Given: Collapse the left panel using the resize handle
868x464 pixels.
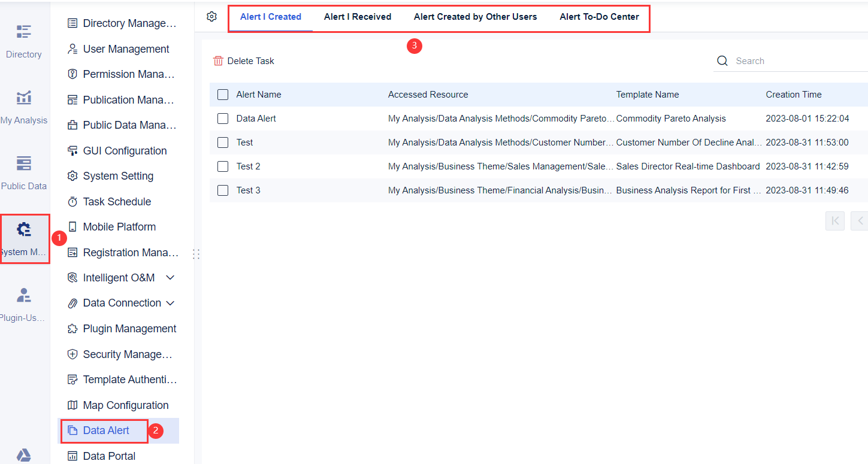Looking at the screenshot, I should (x=196, y=254).
